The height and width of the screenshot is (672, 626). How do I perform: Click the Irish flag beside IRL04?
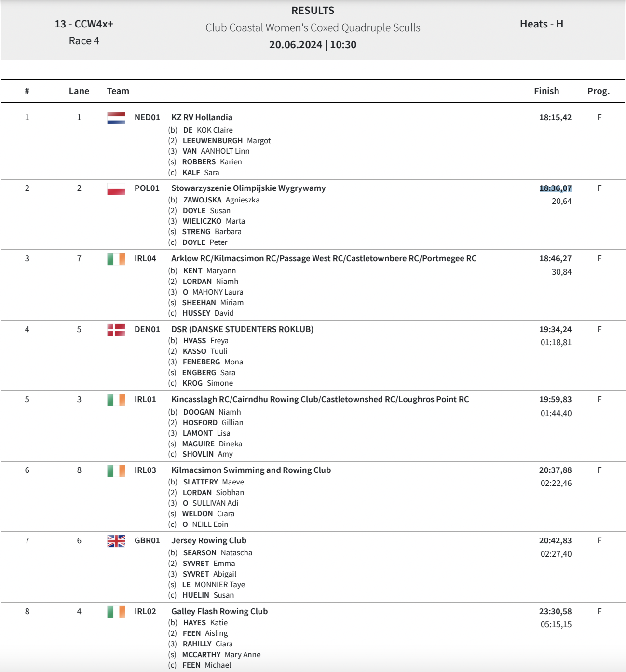click(x=116, y=259)
